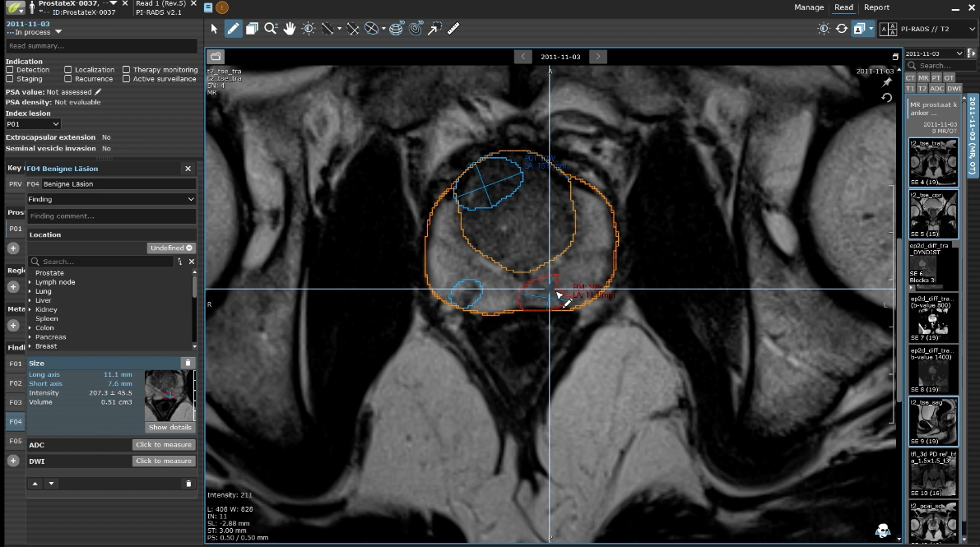Click the Show details button
Image resolution: width=980 pixels, height=547 pixels.
170,427
